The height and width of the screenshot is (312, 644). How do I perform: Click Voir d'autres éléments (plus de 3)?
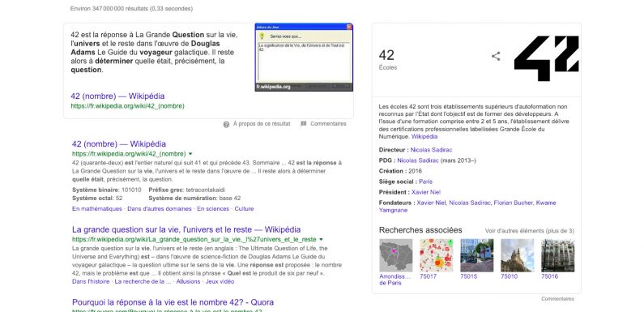[x=530, y=231]
